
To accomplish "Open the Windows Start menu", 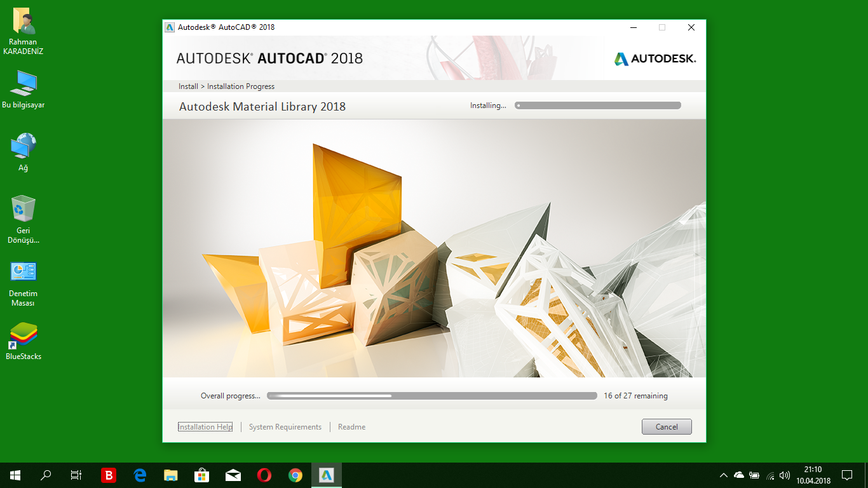I will [15, 475].
